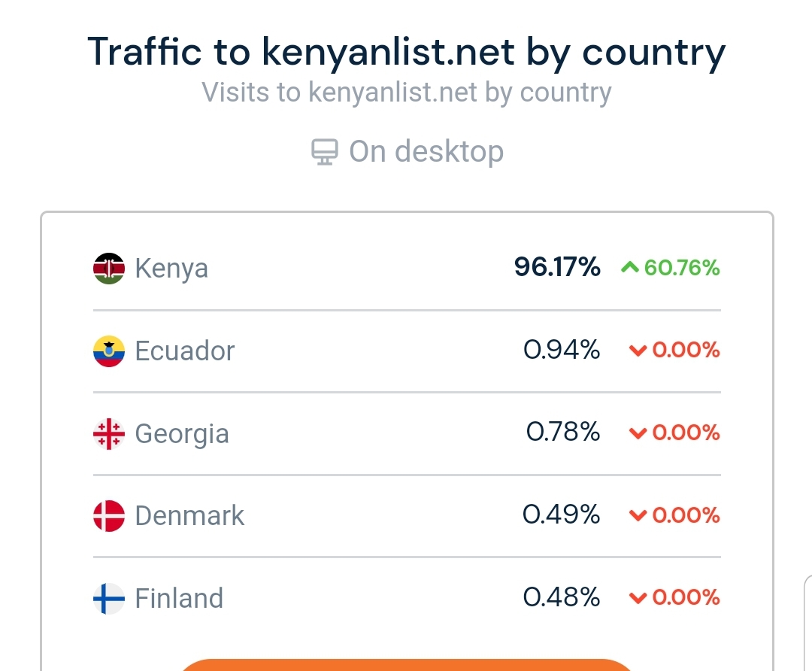This screenshot has width=812, height=671.
Task: Click the Georgia flag icon
Action: [x=109, y=434]
